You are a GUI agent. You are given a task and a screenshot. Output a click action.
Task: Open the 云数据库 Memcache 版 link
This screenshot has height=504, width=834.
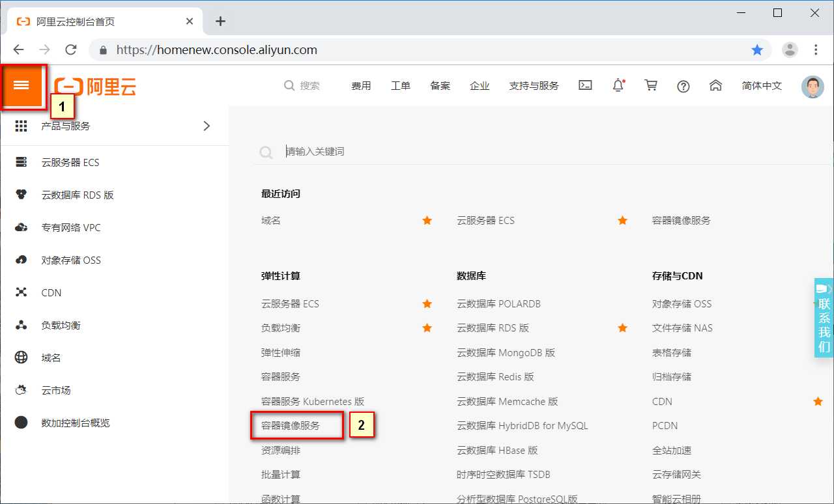[508, 402]
